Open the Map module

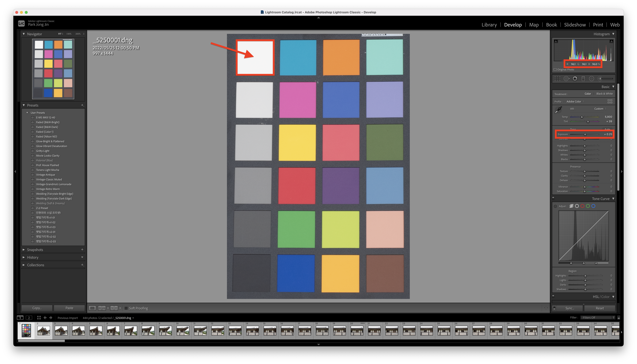click(534, 25)
